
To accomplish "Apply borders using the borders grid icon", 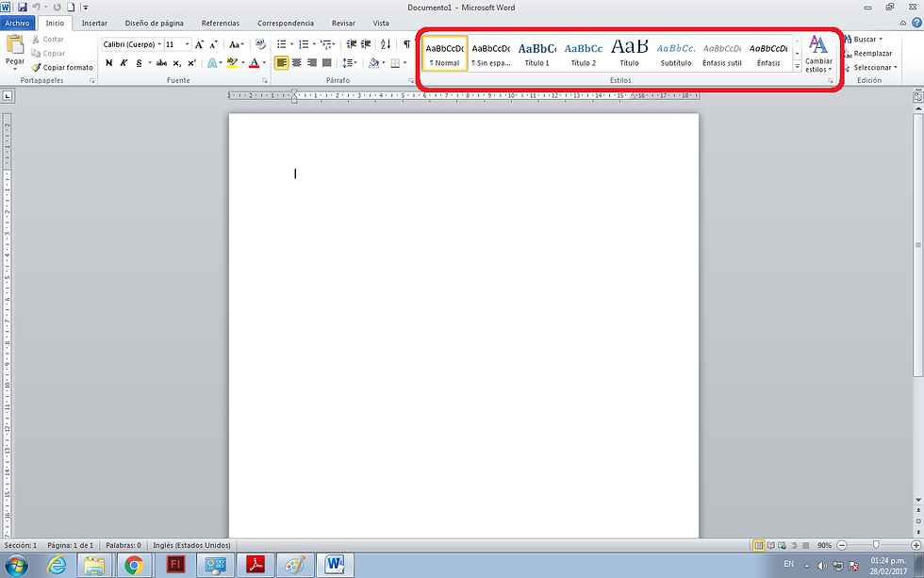I will [395, 63].
